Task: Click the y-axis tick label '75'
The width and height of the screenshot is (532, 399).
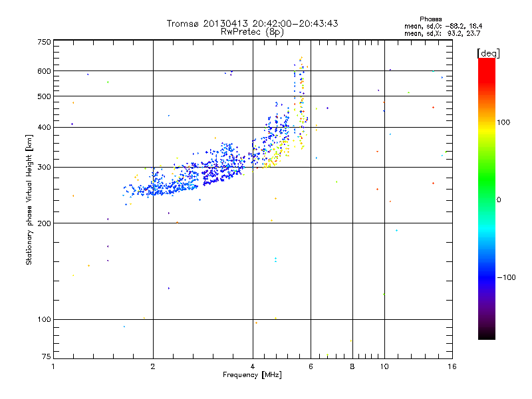Action: (x=46, y=357)
